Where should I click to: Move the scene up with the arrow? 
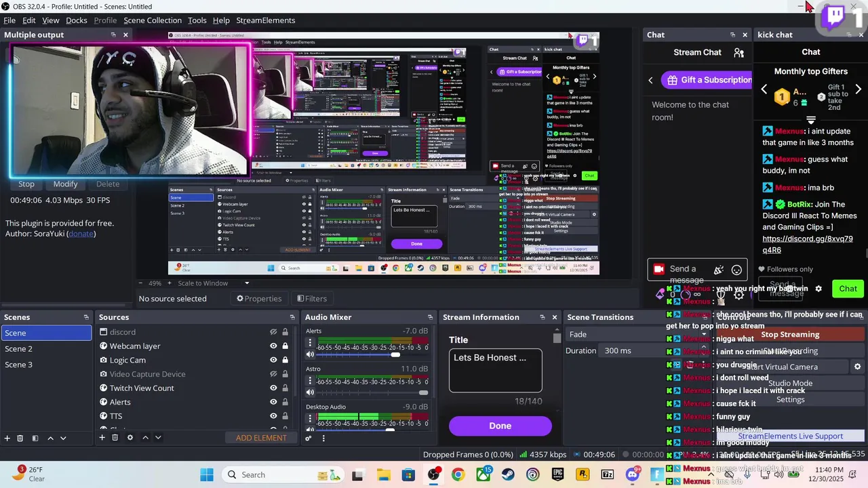pos(50,438)
